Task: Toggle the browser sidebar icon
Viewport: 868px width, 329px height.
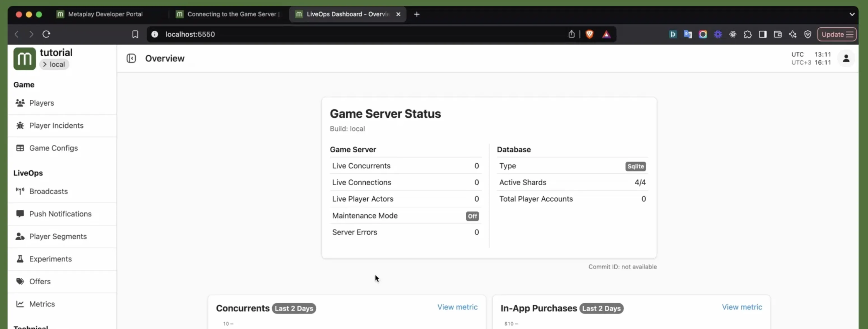Action: pos(763,34)
